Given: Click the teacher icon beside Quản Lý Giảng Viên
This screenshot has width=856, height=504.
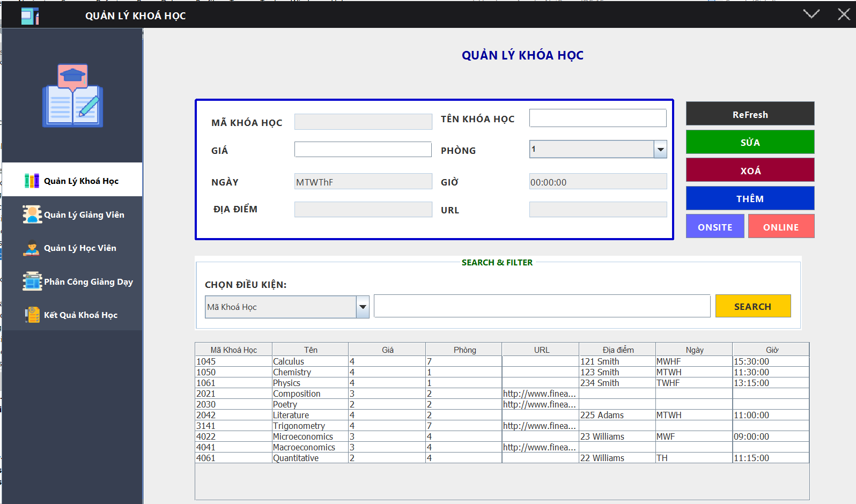Looking at the screenshot, I should pyautogui.click(x=32, y=214).
